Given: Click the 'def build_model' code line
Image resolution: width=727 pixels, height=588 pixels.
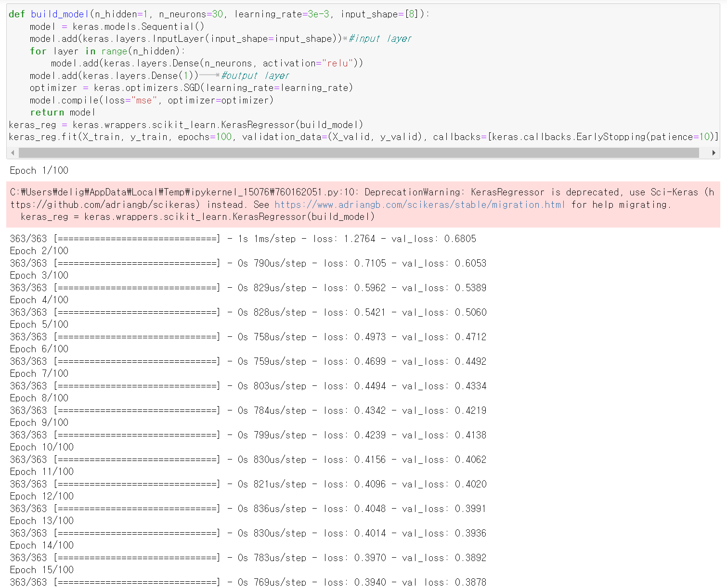Looking at the screenshot, I should [x=219, y=14].
